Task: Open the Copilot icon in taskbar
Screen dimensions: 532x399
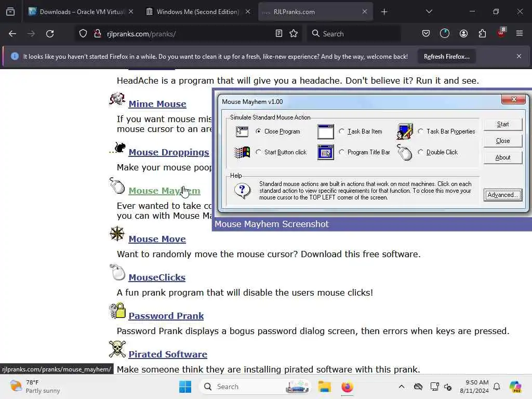Action: point(515,387)
